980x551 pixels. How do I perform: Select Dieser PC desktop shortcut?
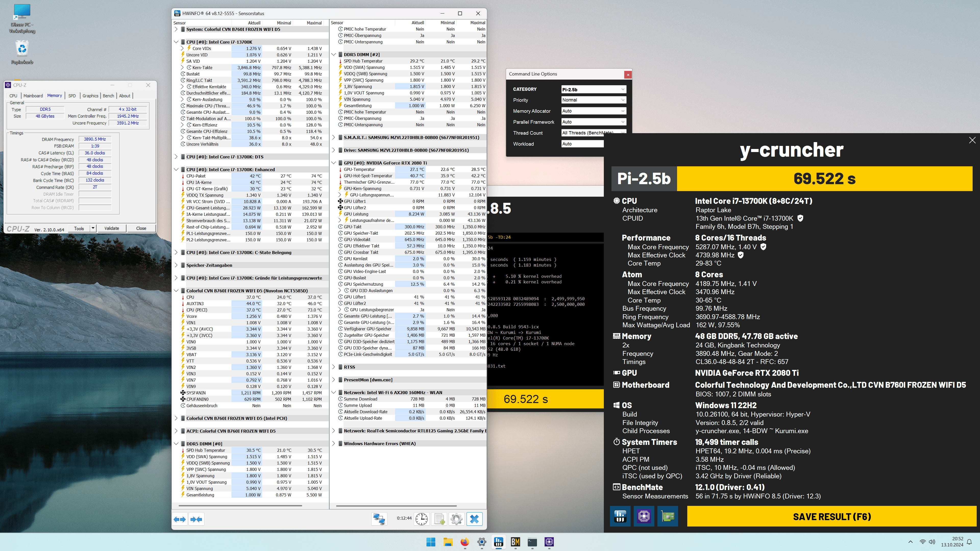pyautogui.click(x=22, y=19)
